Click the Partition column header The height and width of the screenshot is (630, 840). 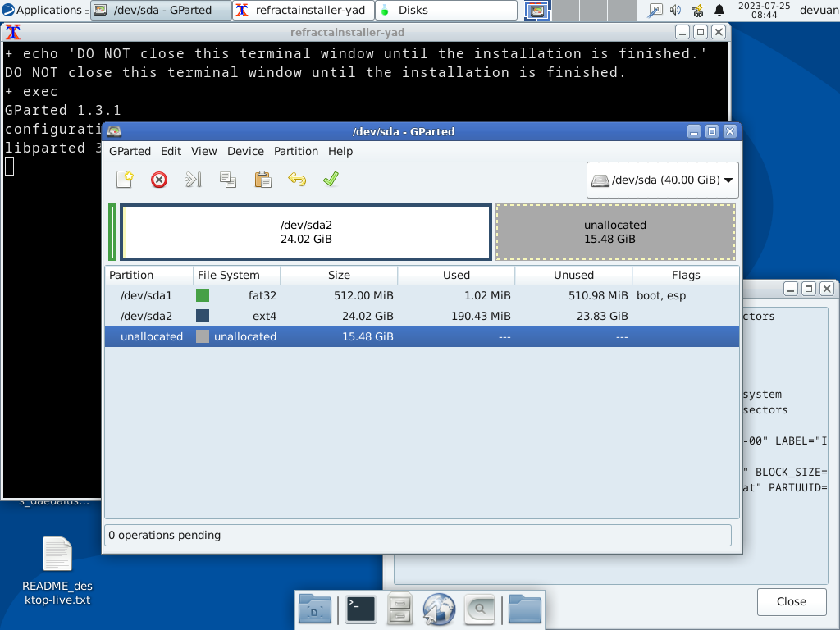point(149,276)
